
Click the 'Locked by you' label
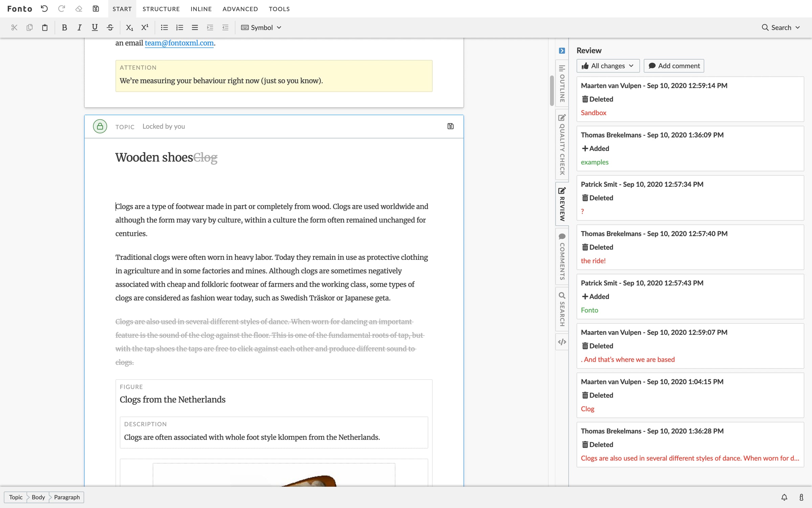tap(164, 126)
